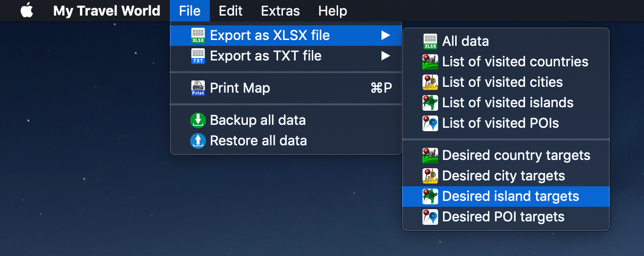The height and width of the screenshot is (256, 644).
Task: Click the city icon for Desired city targets
Action: 430,176
